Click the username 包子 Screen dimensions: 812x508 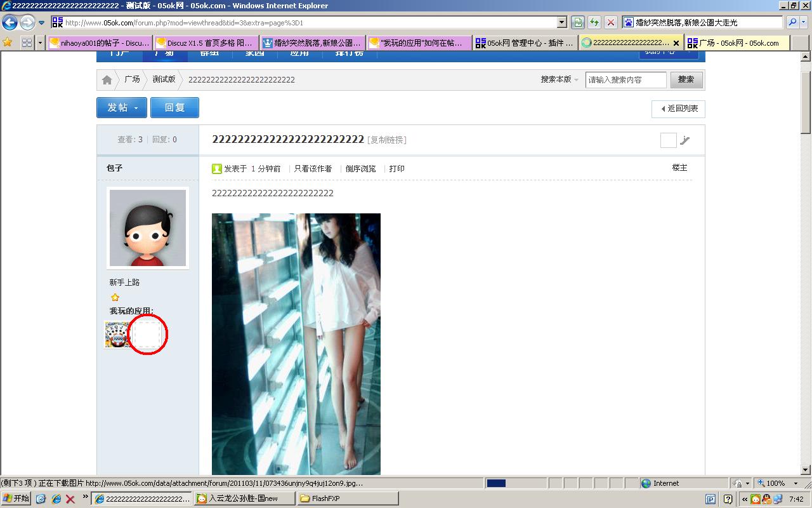pos(114,168)
